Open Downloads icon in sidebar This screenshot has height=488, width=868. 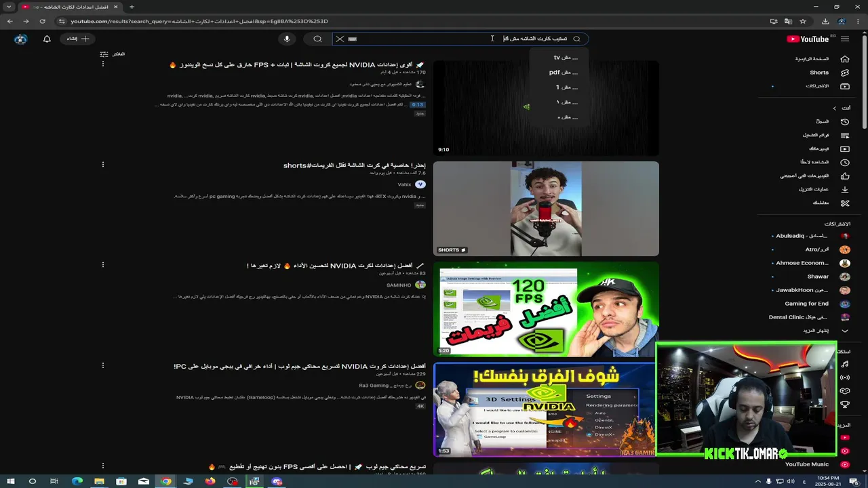click(844, 189)
